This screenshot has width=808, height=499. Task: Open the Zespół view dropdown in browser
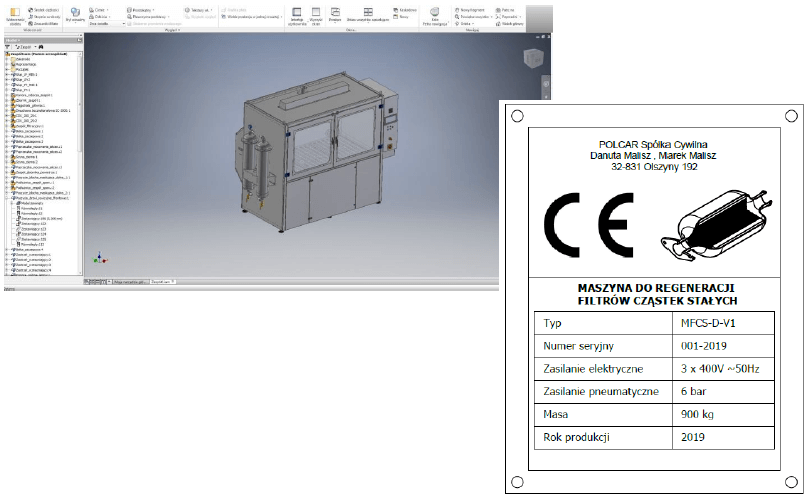[x=24, y=46]
